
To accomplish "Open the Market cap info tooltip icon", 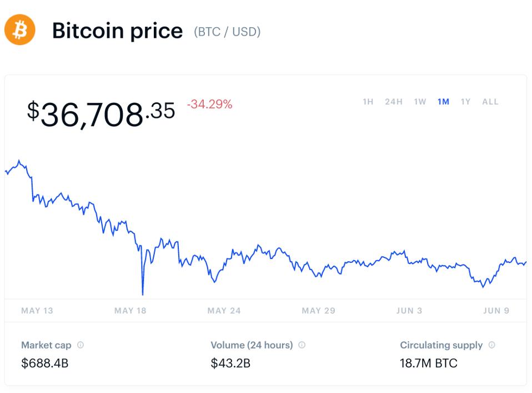I will click(x=80, y=345).
